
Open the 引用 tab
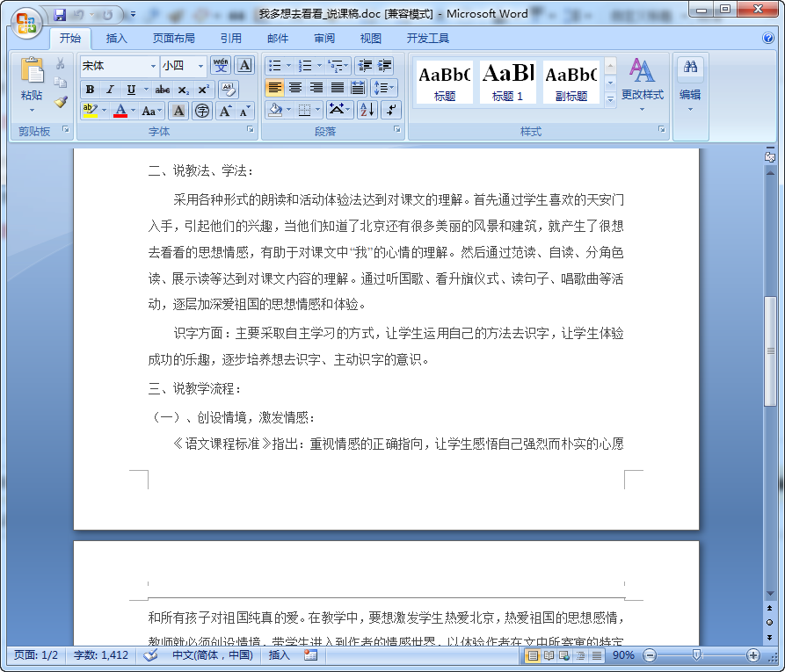pyautogui.click(x=231, y=38)
